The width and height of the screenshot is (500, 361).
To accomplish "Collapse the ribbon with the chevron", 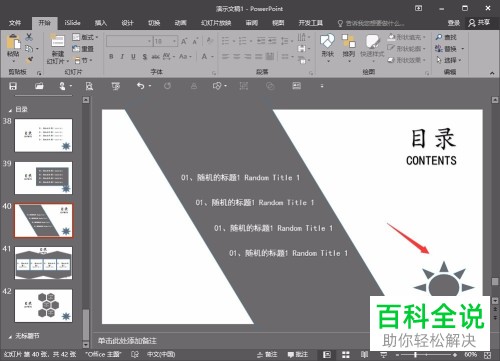I will point(492,73).
